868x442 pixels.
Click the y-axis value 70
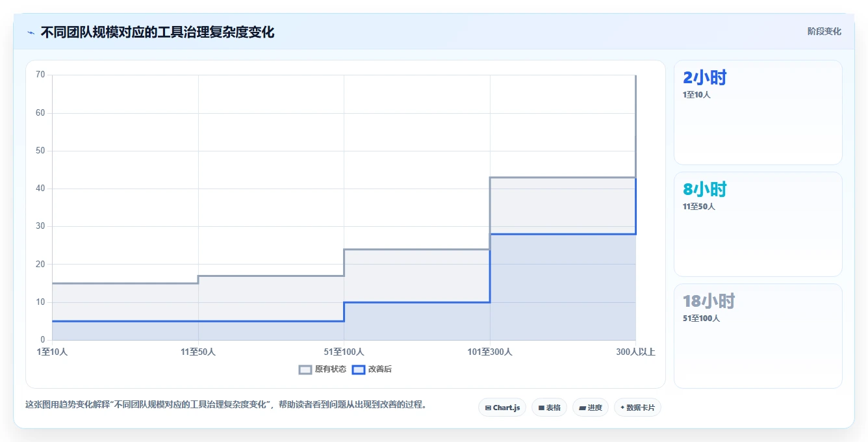coord(40,75)
